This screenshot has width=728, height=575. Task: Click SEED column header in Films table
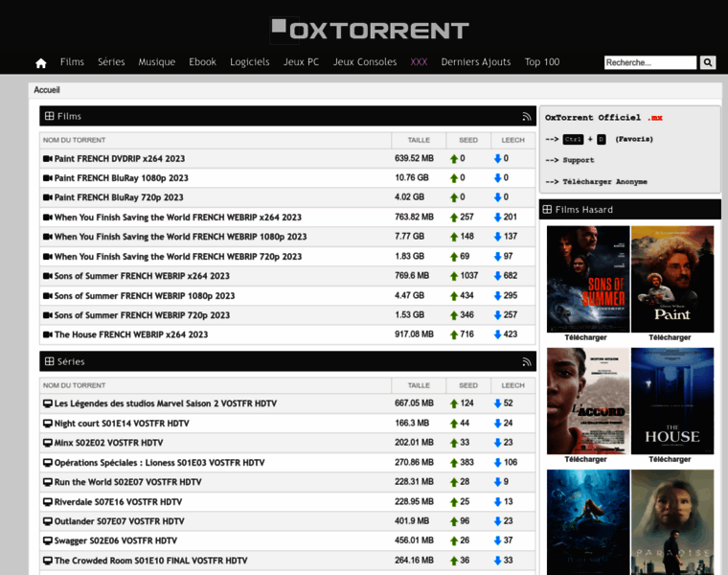click(x=468, y=140)
